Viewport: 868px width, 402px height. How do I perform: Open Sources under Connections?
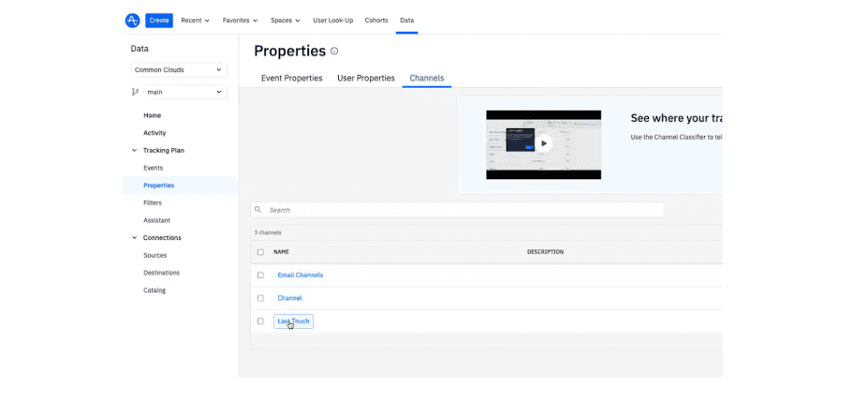tap(155, 255)
